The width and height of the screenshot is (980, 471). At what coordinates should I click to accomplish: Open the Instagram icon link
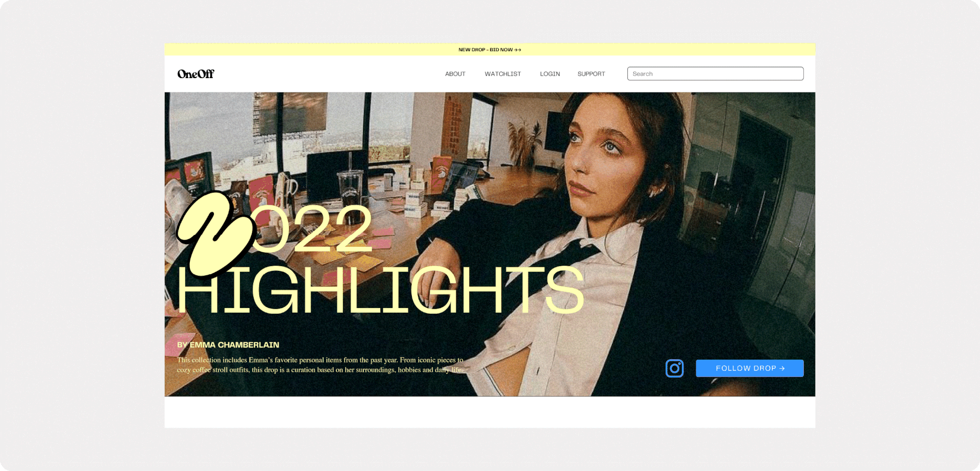(674, 368)
